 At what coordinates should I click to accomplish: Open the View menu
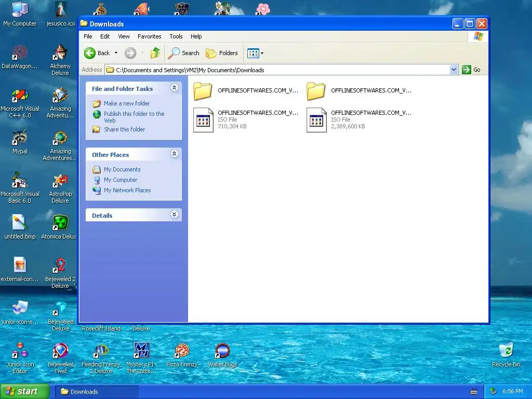coord(124,36)
